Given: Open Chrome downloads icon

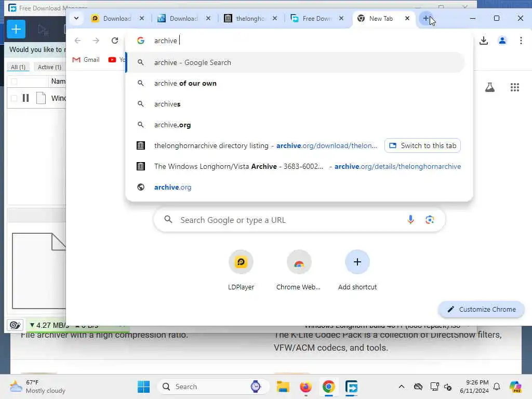Looking at the screenshot, I should pyautogui.click(x=484, y=41).
